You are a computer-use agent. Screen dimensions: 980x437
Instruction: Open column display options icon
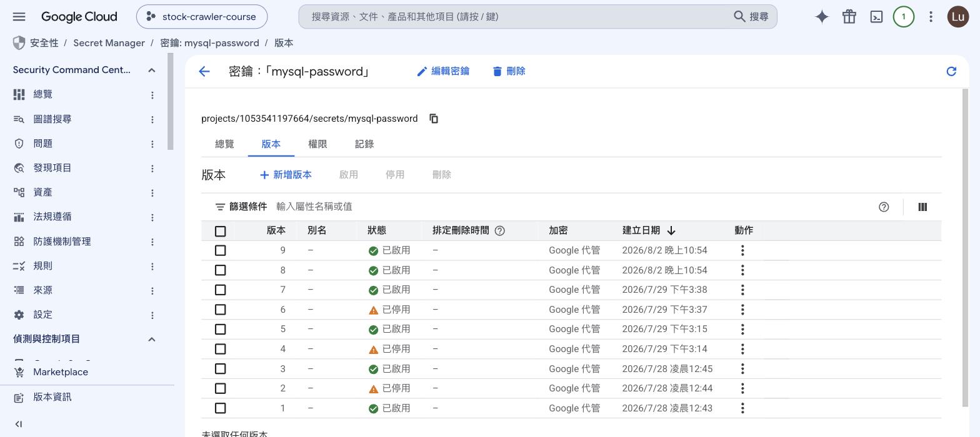coord(922,207)
